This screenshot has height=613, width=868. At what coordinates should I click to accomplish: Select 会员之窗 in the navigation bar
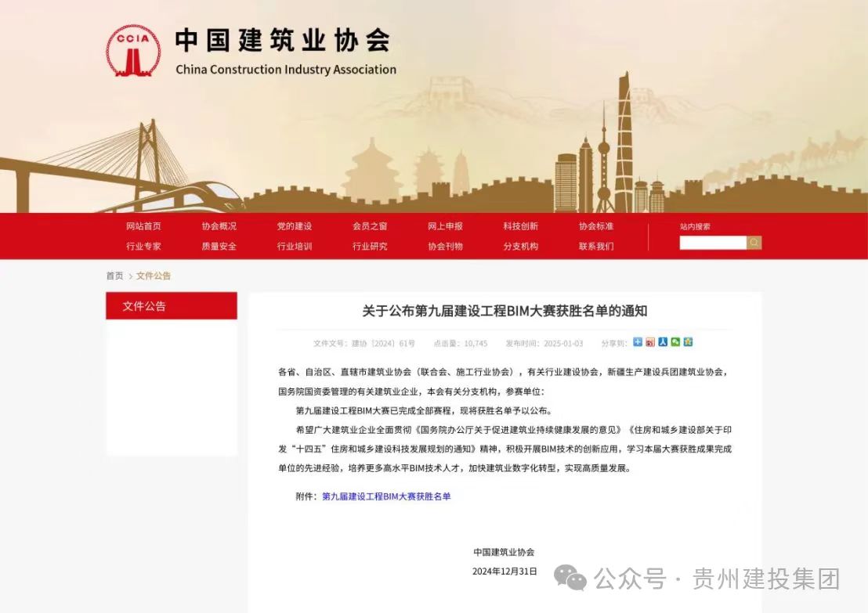370,226
